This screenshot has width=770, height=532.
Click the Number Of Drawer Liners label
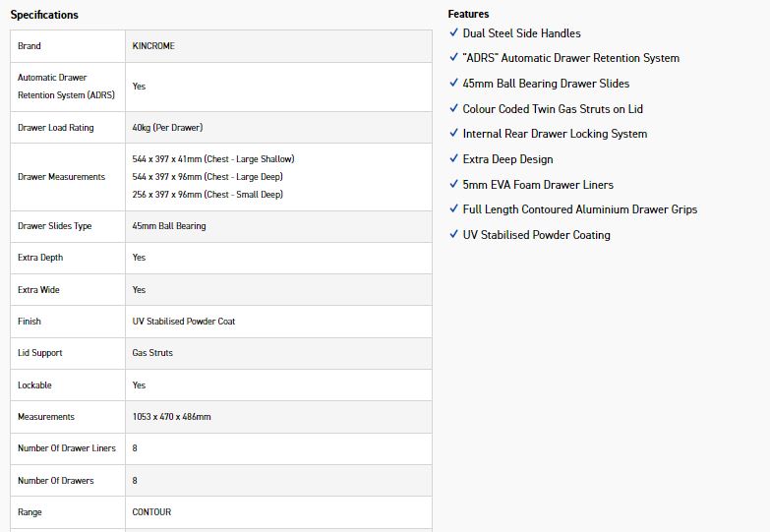coord(67,448)
